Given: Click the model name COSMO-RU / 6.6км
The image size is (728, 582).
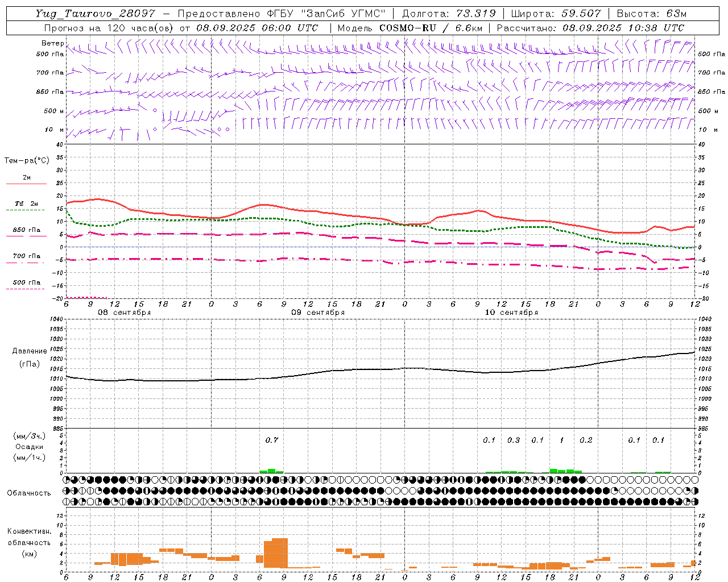Looking at the screenshot, I should [431, 28].
